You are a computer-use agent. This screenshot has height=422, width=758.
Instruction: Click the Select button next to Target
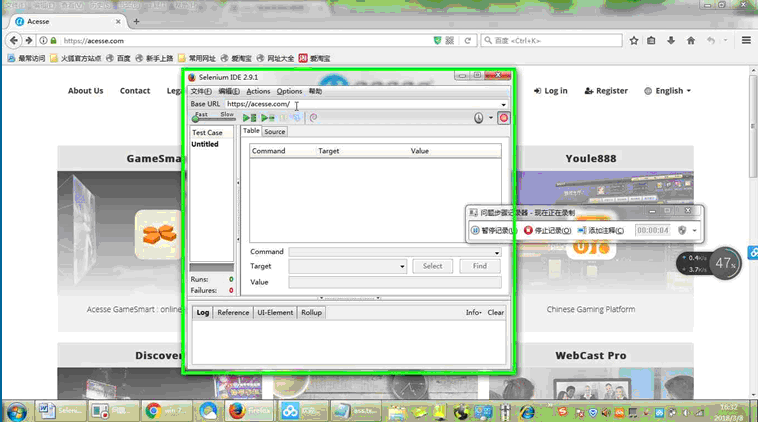click(432, 266)
